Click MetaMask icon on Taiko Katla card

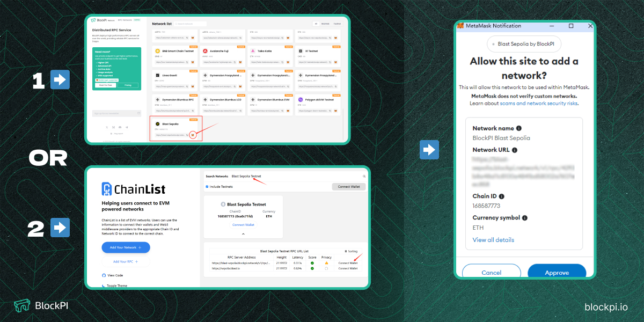288,62
